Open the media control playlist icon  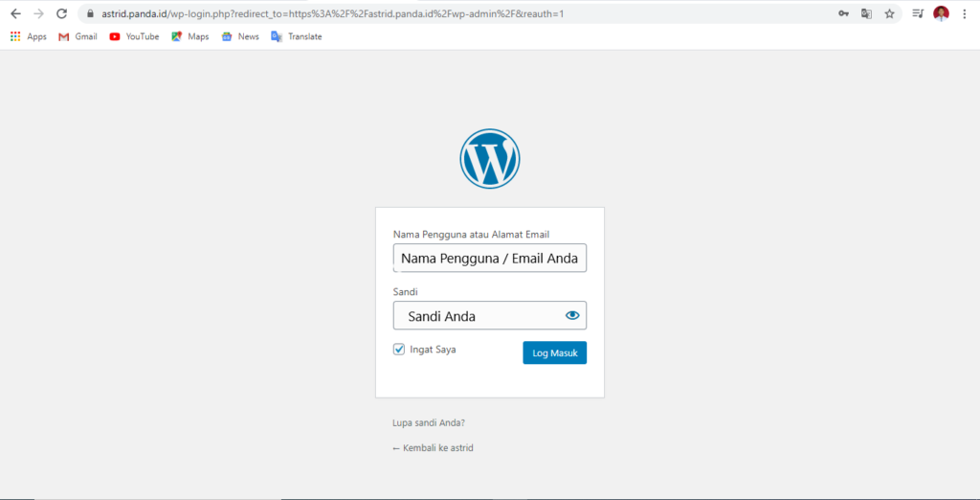918,13
